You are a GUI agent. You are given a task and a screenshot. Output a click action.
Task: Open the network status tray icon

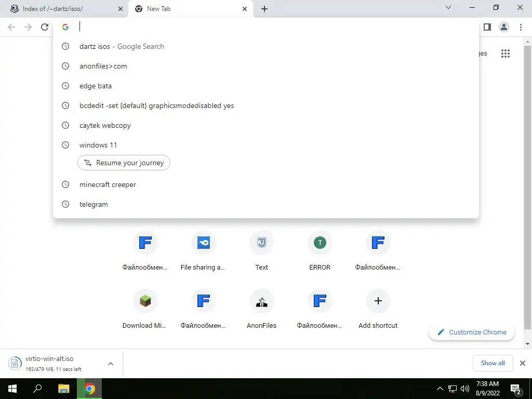(453, 389)
